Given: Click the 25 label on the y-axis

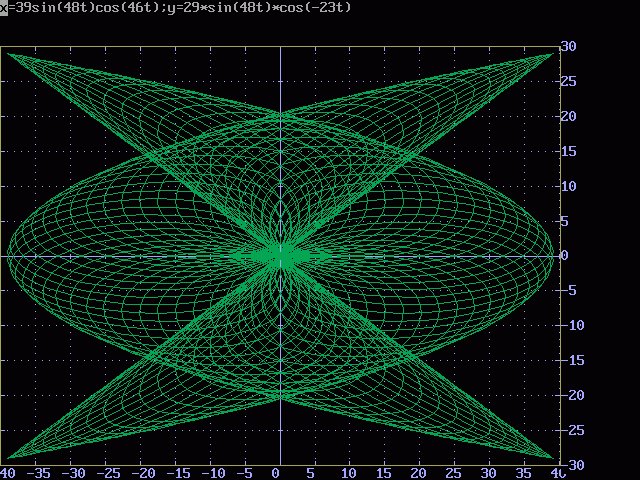Looking at the screenshot, I should point(567,81).
